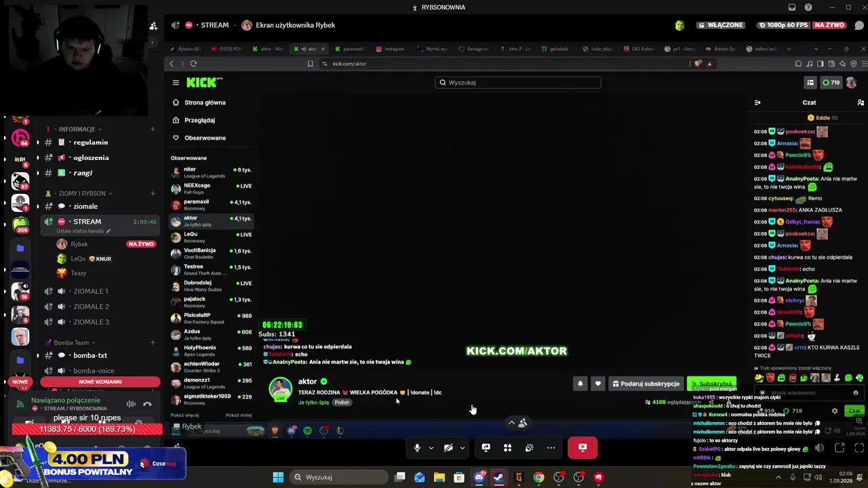Bookmark the page using address bar icon
Screen dimensions: 868x488
tap(310, 64)
